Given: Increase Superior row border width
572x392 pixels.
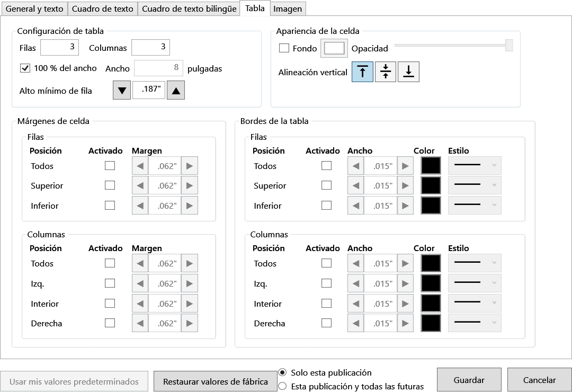Looking at the screenshot, I should point(405,185).
